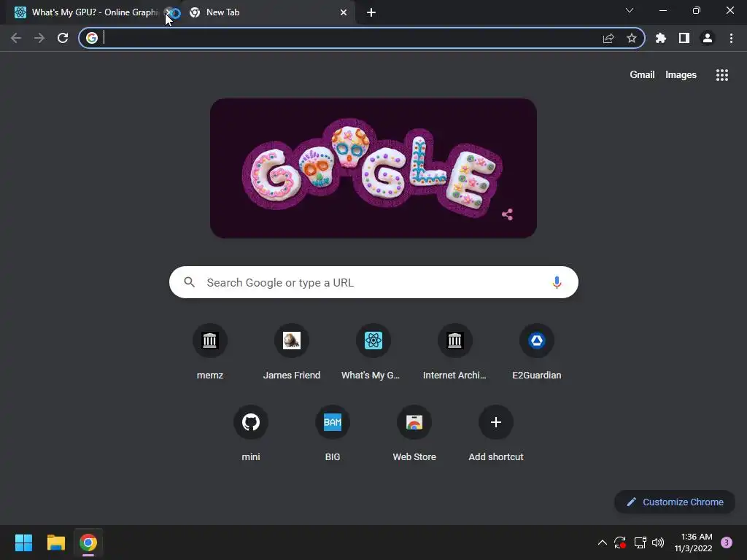The width and height of the screenshot is (747, 560).
Task: Go back with the browser back arrow
Action: (16, 38)
